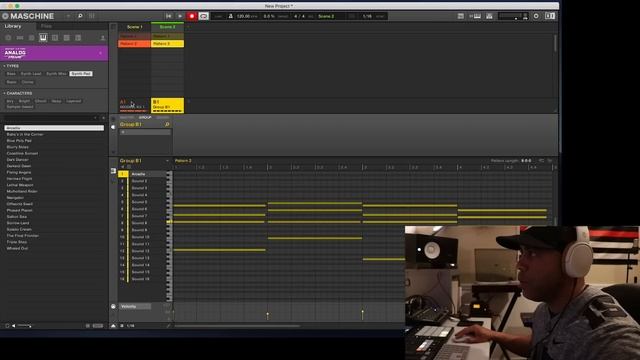Viewport: 640px width, 360px height.
Task: Select the Groups file-type icon in browser
Action: coord(20,38)
